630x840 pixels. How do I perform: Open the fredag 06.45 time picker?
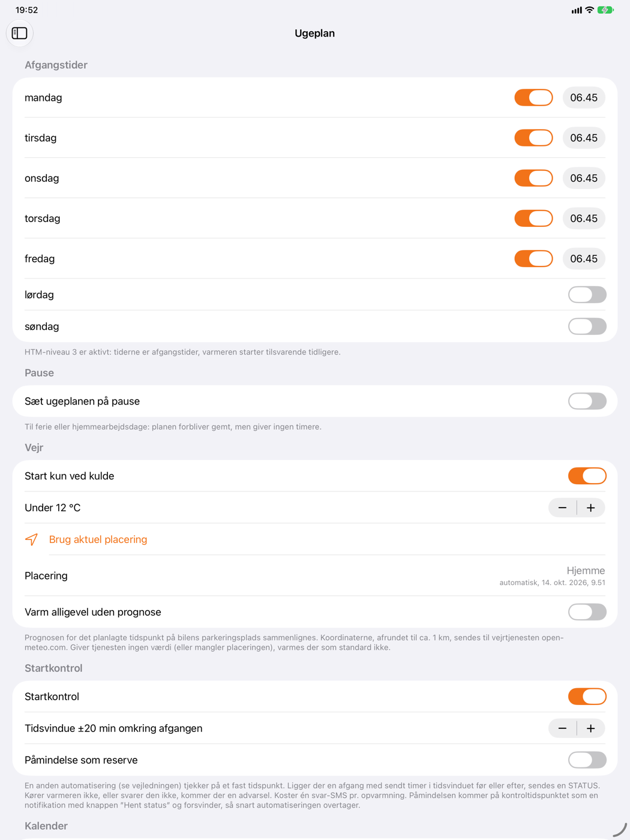pos(584,259)
